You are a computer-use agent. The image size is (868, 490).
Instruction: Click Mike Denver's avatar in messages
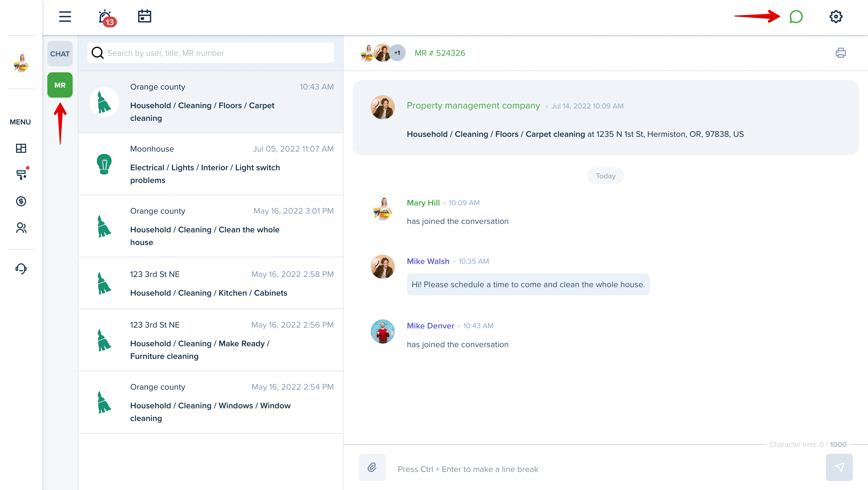point(382,331)
